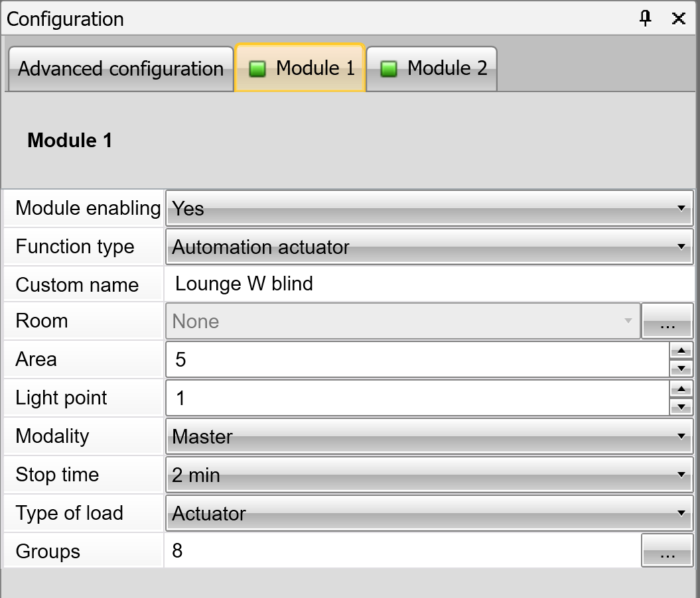The width and height of the screenshot is (700, 598).
Task: Open the Room browse ellipsis button
Action: click(667, 322)
